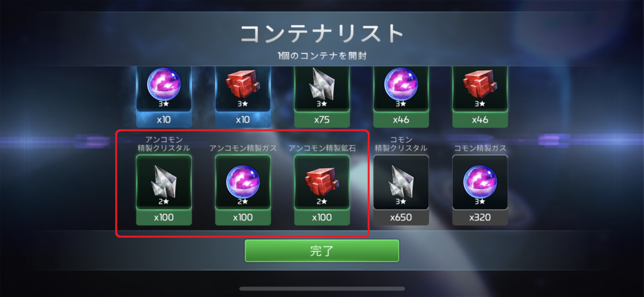Image resolution: width=644 pixels, height=297 pixels.
Task: Select the common refined gas x320 item
Action: pyautogui.click(x=480, y=190)
